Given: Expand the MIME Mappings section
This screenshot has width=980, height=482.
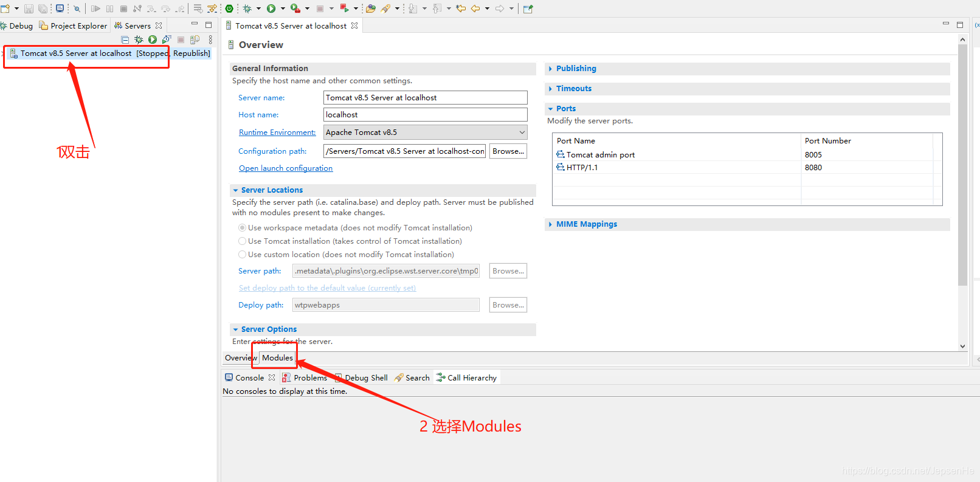Looking at the screenshot, I should (x=550, y=224).
